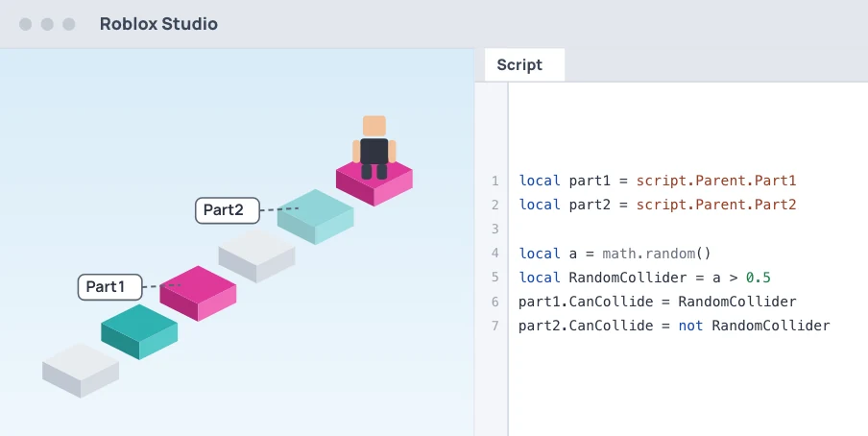This screenshot has height=436, width=868.
Task: Select the blocky character avatar
Action: (374, 147)
